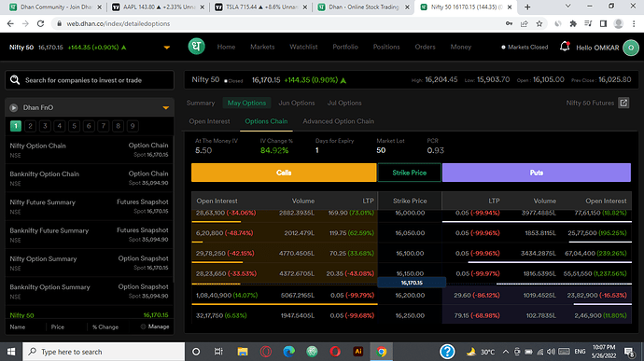This screenshot has width=644, height=361.
Task: Open Banknifty Option Chain item
Action: point(89,178)
